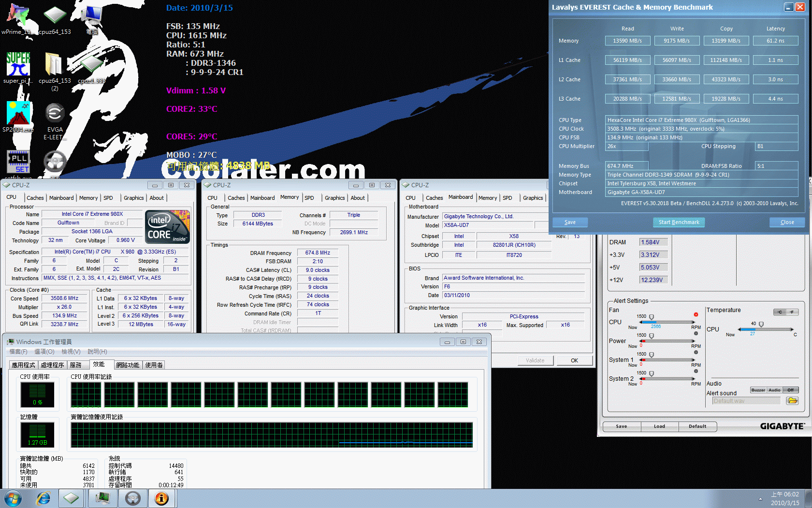Select Audio alert sound mode
This screenshot has width=812, height=508.
775,390
